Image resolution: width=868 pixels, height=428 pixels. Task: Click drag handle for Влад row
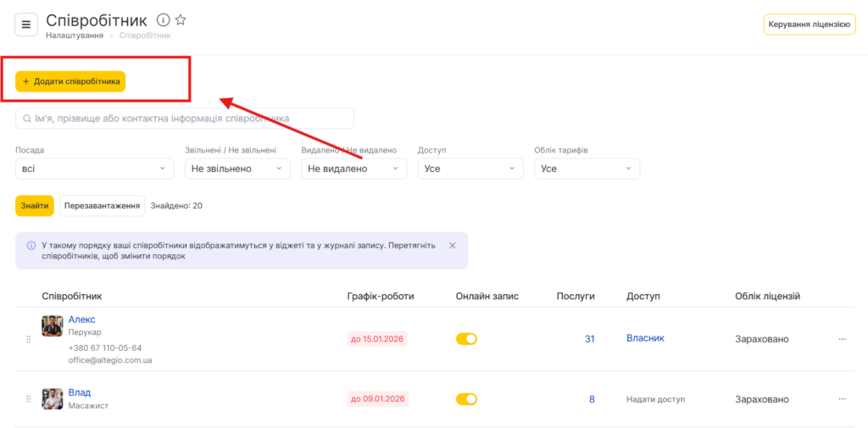29,399
